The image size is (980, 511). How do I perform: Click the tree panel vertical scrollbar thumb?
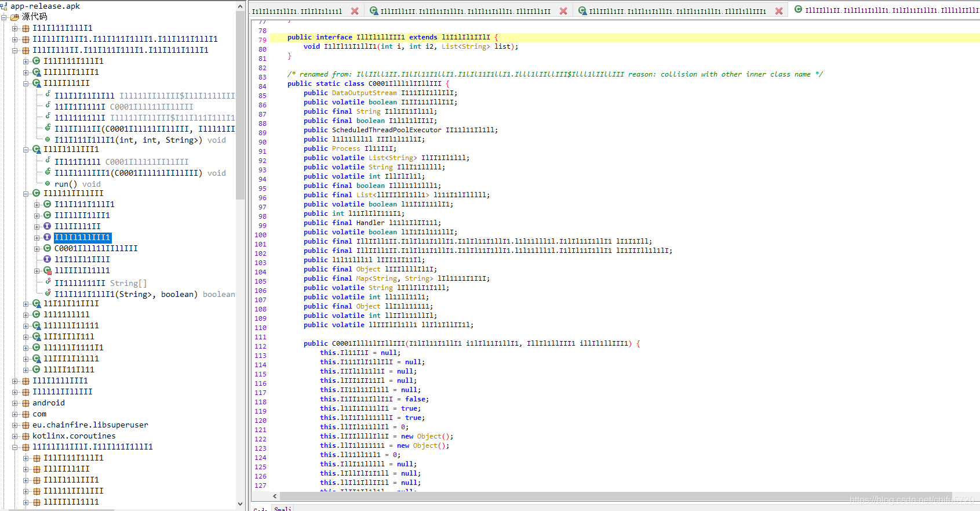point(241,105)
